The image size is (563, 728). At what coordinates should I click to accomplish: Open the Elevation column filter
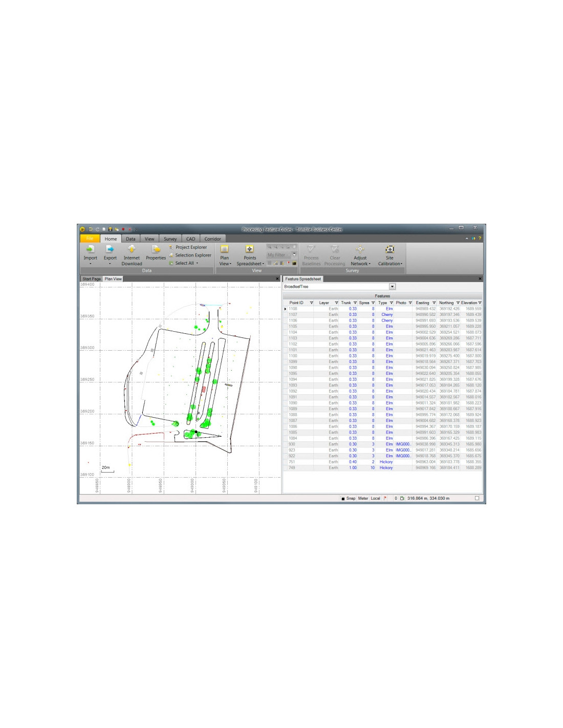(480, 303)
